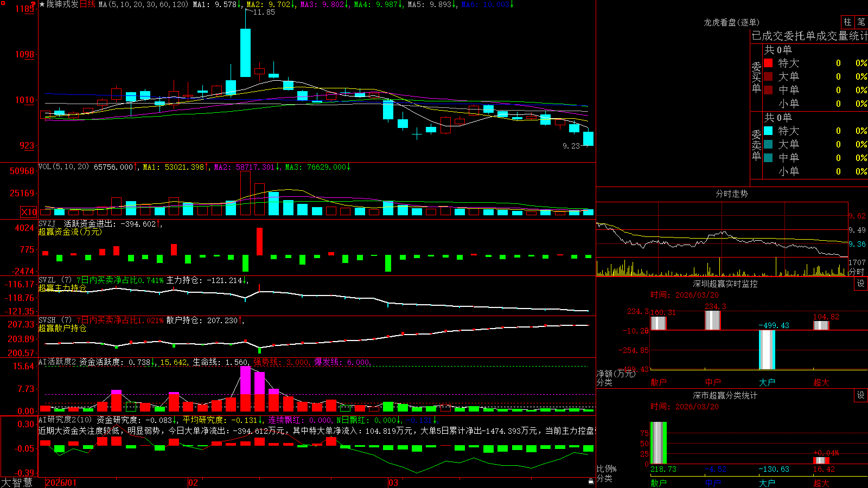The height and width of the screenshot is (488, 868).
Task: Click the red 特大 buy-order swatch
Action: coord(768,63)
